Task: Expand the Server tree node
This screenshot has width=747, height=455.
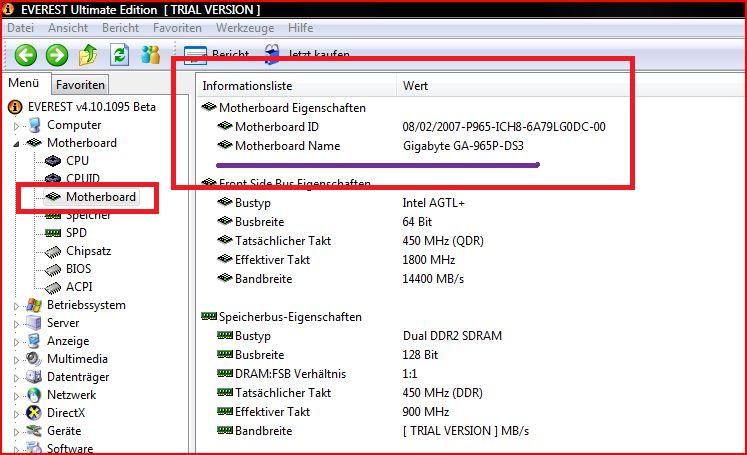Action: tap(16, 324)
